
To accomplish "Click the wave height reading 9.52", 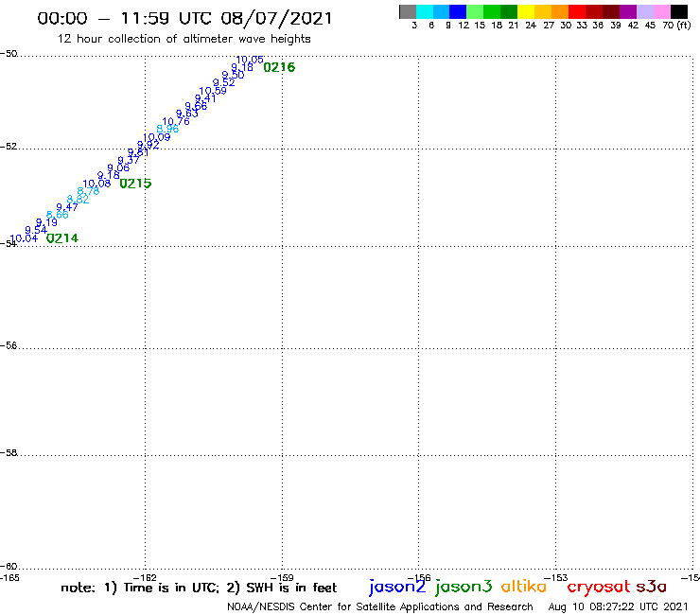I will pyautogui.click(x=223, y=82).
